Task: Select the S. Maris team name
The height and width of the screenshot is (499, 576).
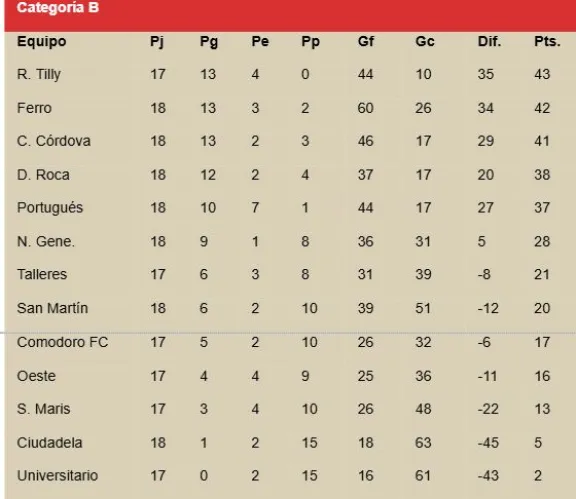Action: 43,409
